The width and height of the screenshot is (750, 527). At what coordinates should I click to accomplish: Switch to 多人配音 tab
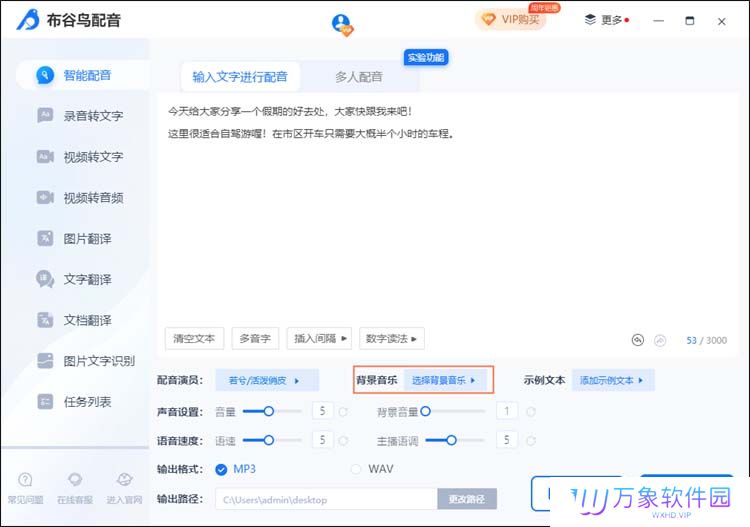pos(359,77)
